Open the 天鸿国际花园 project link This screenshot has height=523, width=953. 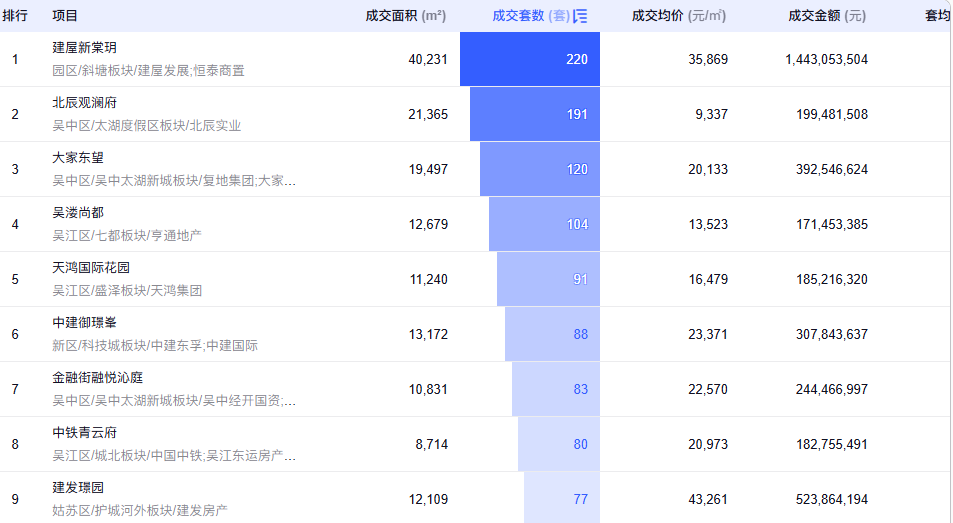91,267
